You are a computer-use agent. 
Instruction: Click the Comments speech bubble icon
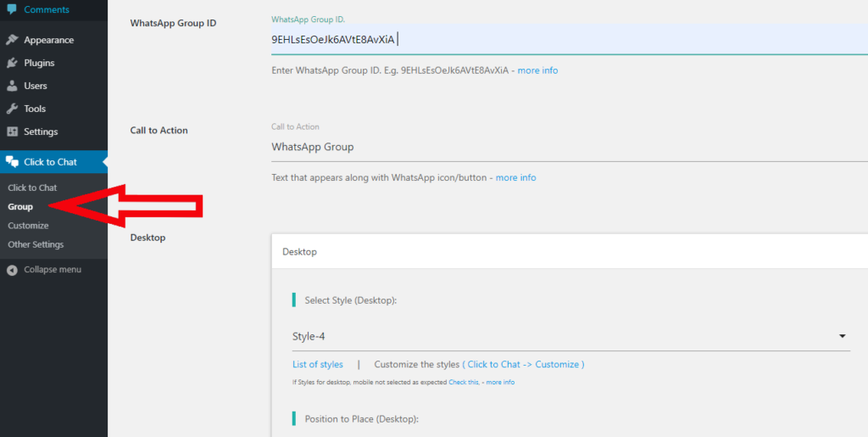[x=12, y=8]
